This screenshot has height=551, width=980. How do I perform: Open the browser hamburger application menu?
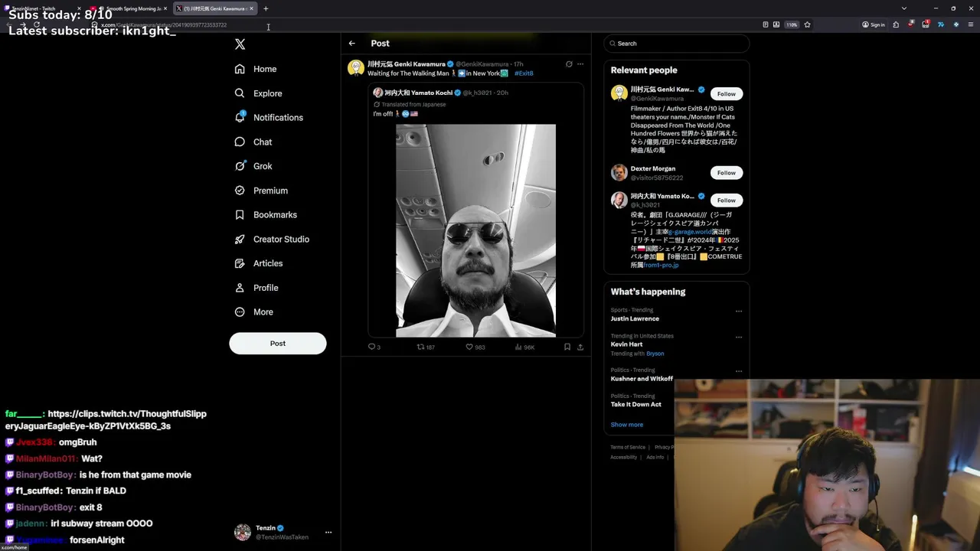click(969, 24)
